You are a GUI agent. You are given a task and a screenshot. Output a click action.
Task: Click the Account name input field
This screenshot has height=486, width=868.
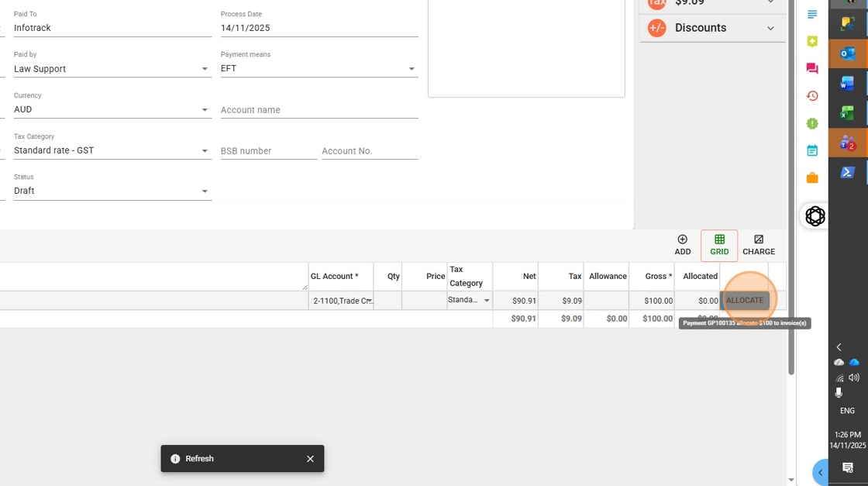pyautogui.click(x=319, y=109)
